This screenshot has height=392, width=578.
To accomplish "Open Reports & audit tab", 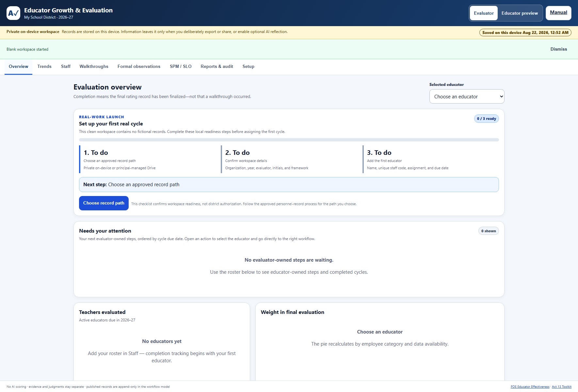I will (217, 67).
